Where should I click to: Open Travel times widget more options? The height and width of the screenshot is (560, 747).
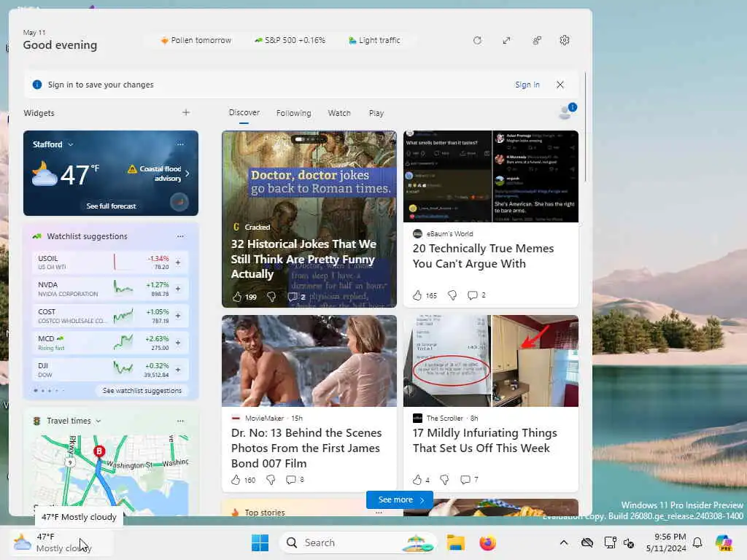[180, 421]
